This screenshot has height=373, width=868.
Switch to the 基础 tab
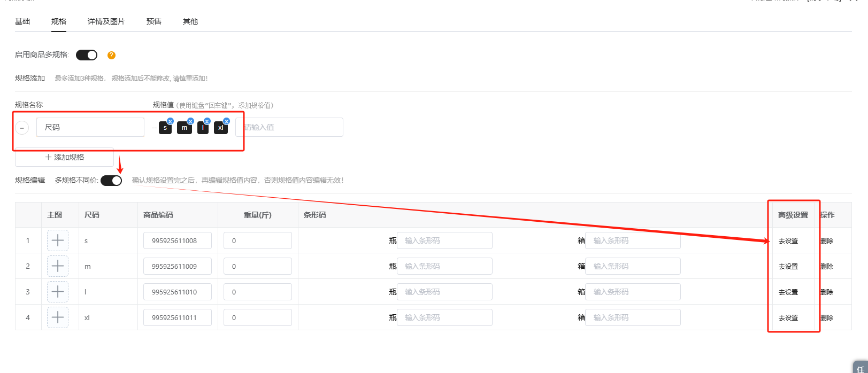tap(22, 21)
